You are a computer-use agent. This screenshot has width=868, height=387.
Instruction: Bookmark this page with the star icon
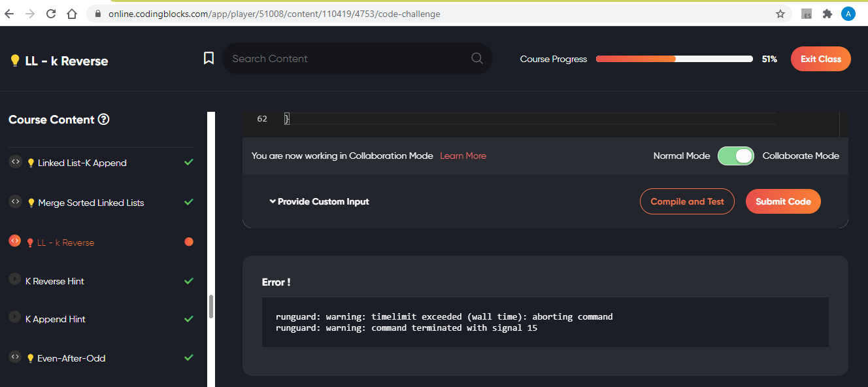780,14
